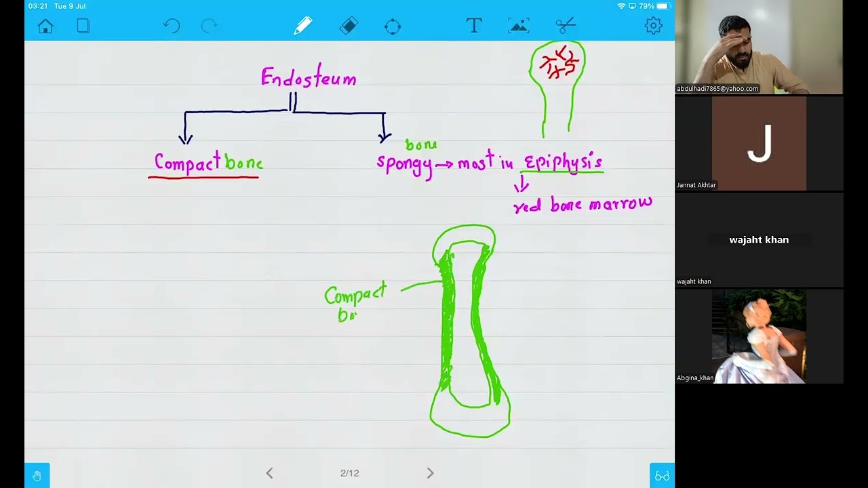This screenshot has height=488, width=868.
Task: Click the handwritten red bone marrow text
Action: 583,204
